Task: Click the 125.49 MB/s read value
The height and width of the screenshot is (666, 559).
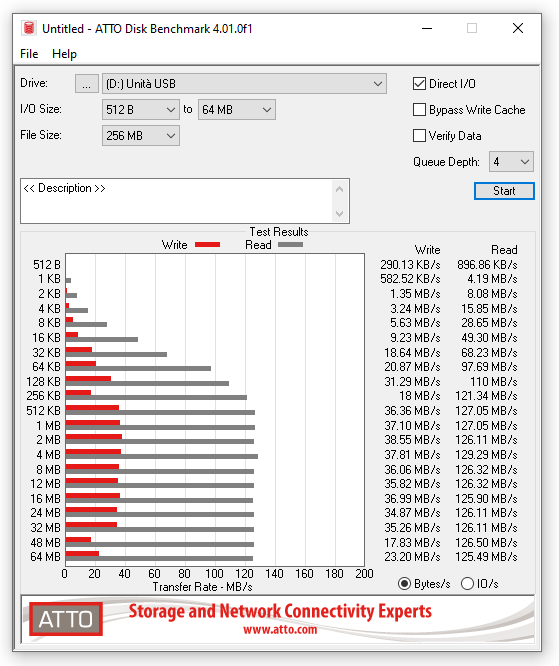Action: coord(486,557)
